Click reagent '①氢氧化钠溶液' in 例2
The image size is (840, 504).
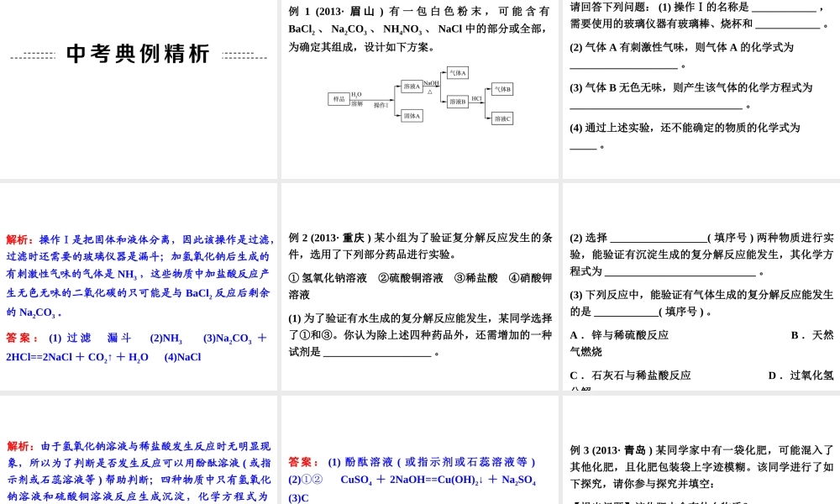click(328, 278)
